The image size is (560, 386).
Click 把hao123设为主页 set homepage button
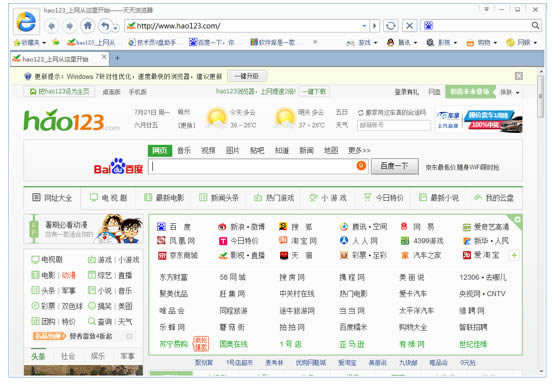59,92
